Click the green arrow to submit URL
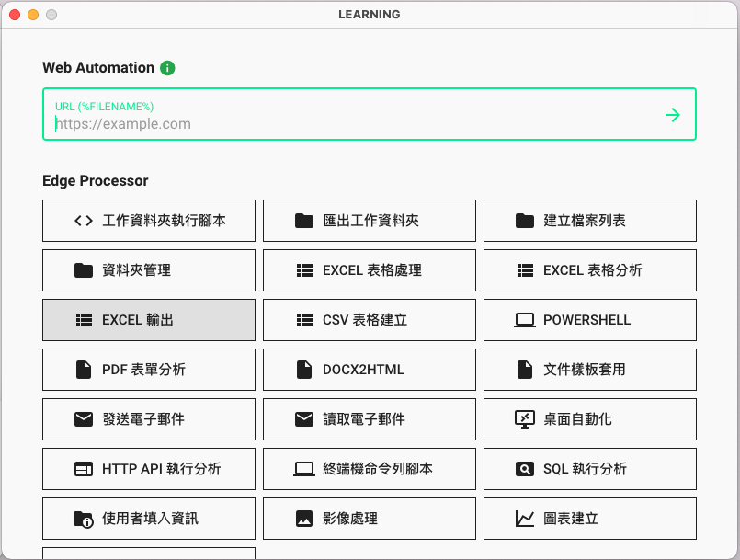The width and height of the screenshot is (740, 560). click(x=673, y=115)
